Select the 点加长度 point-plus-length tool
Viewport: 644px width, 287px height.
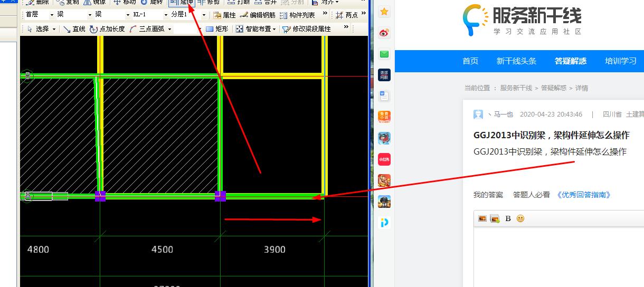pos(108,29)
